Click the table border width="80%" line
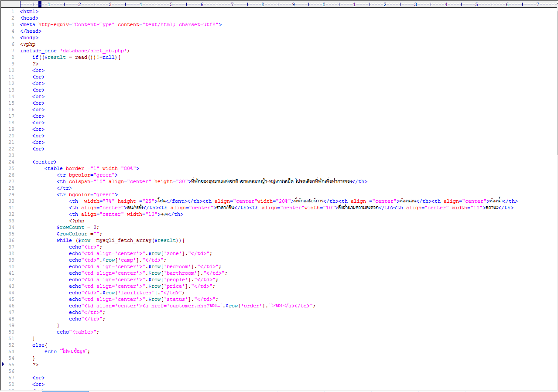Image resolution: width=558 pixels, height=392 pixels. 92,168
